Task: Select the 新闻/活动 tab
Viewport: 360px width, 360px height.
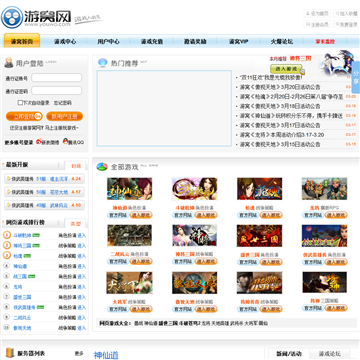Action: 288,354
